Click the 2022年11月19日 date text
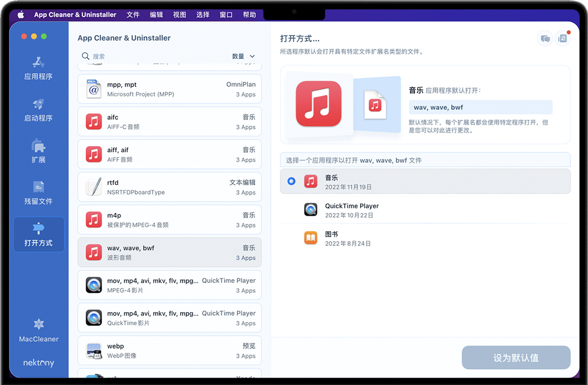This screenshot has height=385, width=588. pos(349,187)
